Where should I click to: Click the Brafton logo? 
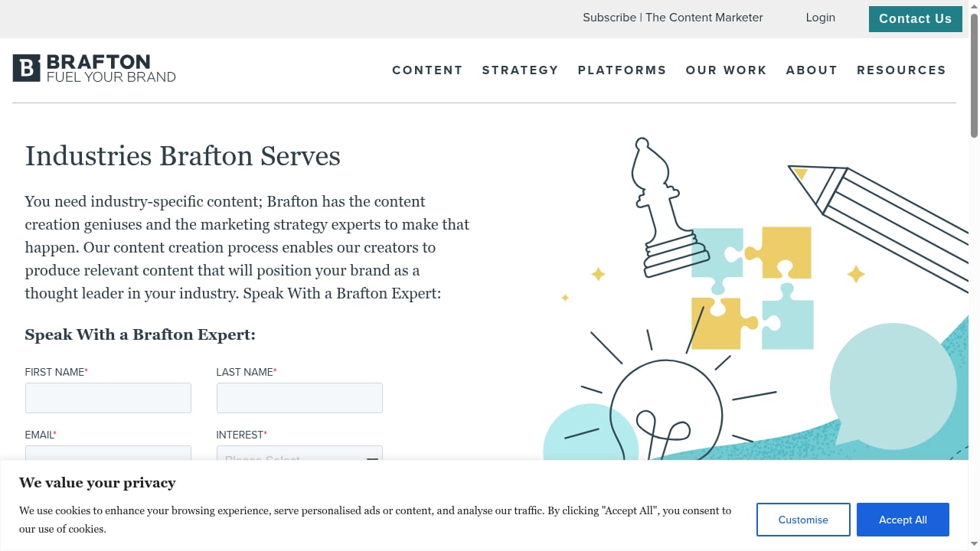[x=94, y=68]
